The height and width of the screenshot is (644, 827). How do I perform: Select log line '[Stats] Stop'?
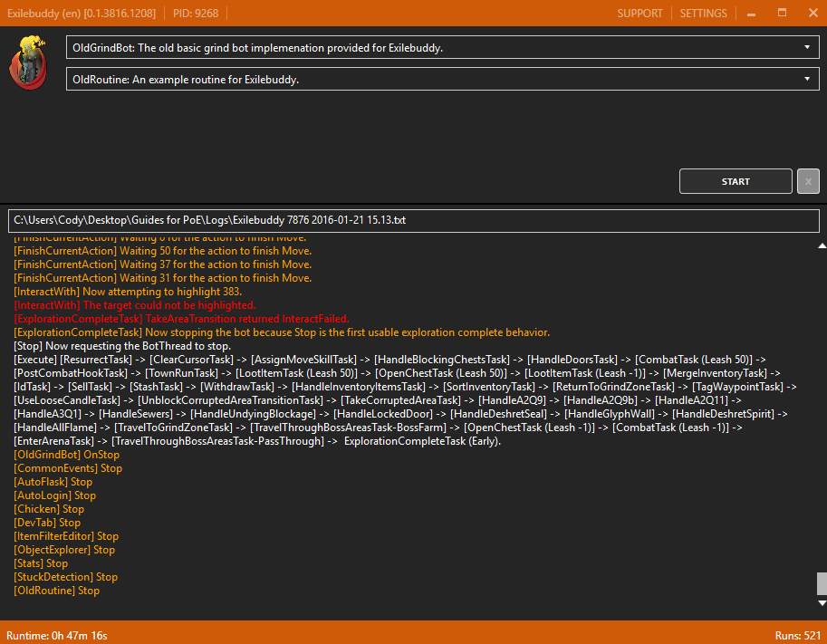[41, 563]
